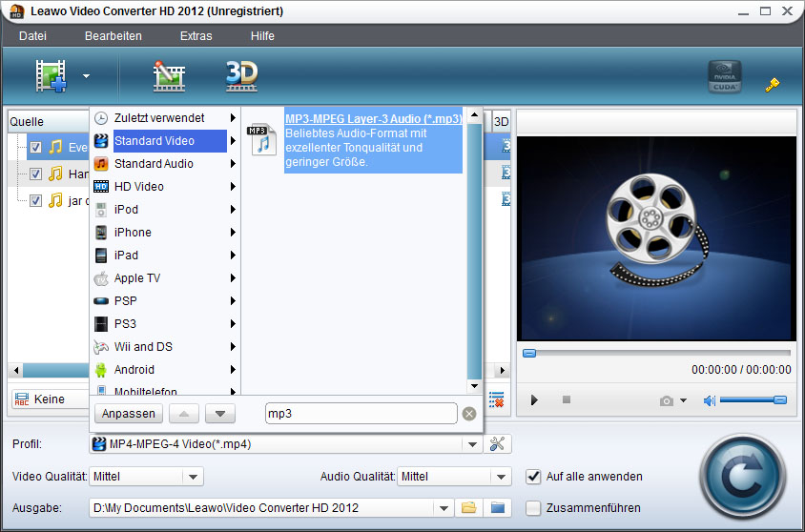Mute the player volume
This screenshot has height=532, width=805.
709,400
